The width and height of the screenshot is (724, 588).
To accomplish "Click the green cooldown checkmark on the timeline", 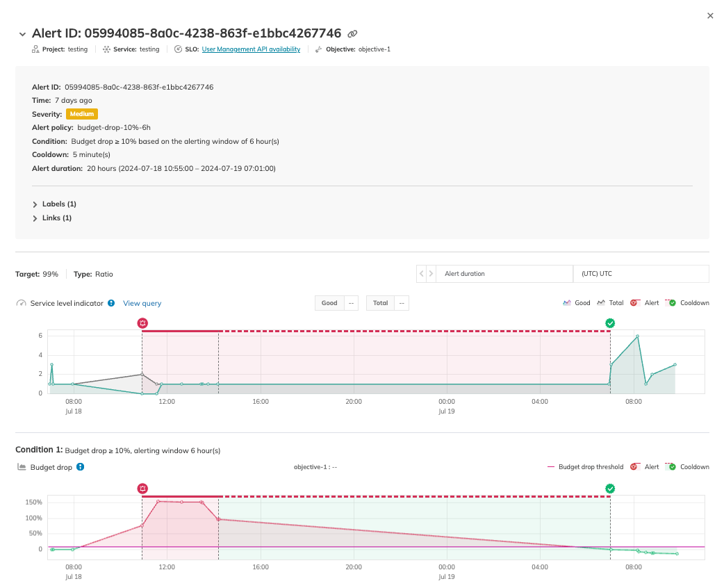I will 610,322.
